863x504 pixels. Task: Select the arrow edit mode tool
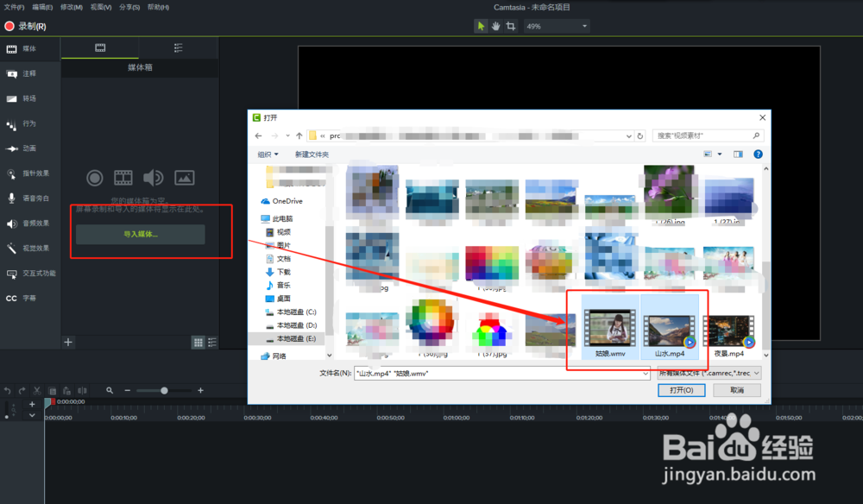click(x=481, y=26)
